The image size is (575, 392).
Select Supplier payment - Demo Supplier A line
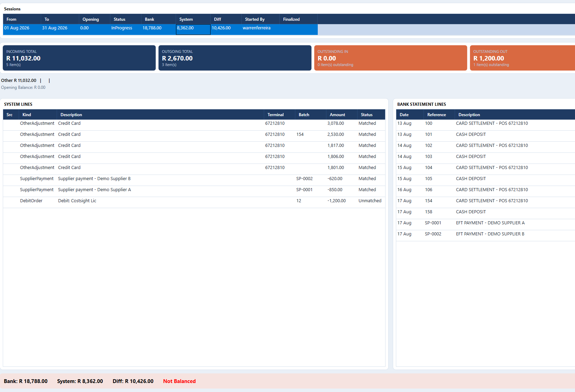pos(194,192)
